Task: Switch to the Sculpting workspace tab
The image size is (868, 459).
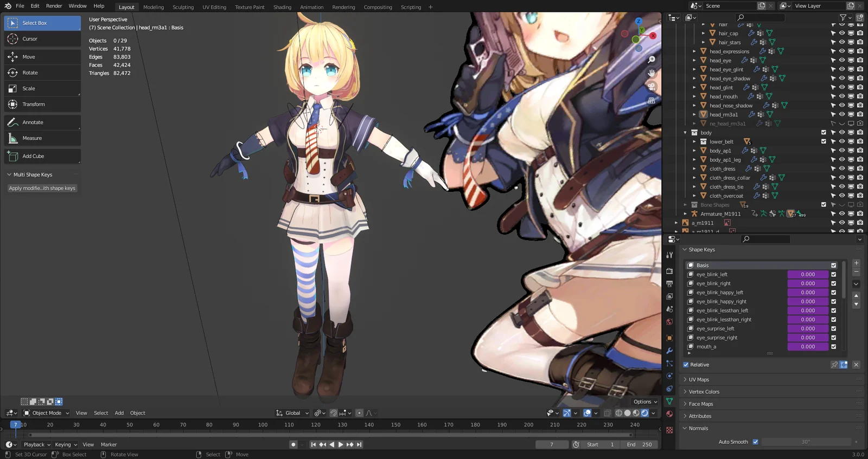Action: (x=183, y=7)
